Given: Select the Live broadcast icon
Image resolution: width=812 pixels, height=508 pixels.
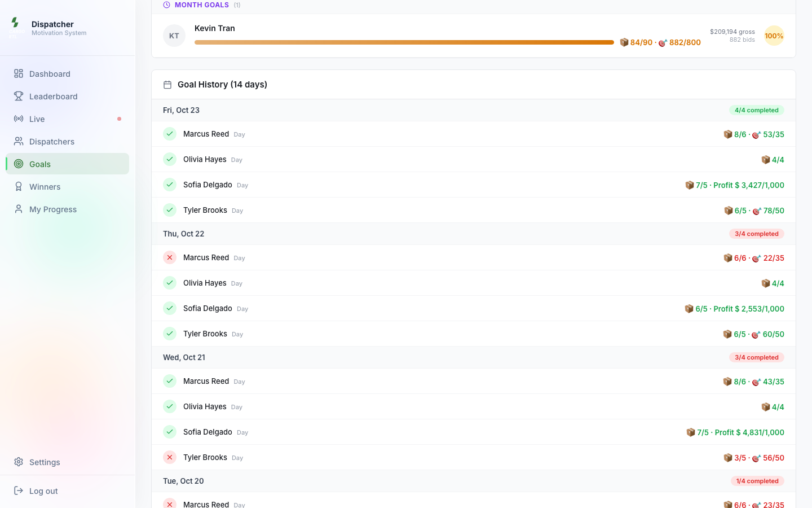Looking at the screenshot, I should tap(19, 119).
